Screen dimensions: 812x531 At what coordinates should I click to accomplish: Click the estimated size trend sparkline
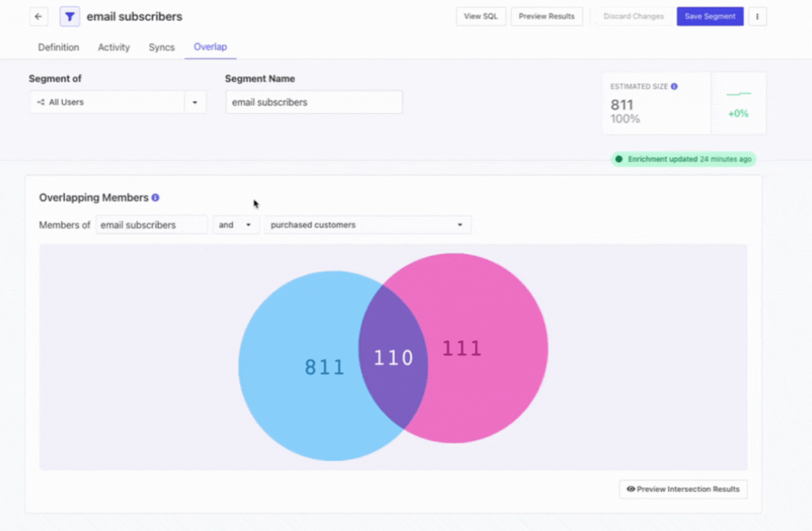tap(738, 93)
